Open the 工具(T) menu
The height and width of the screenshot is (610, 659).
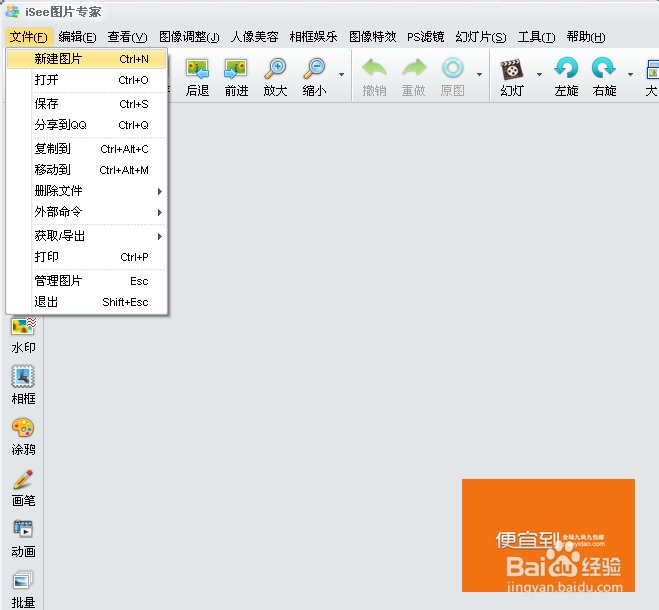536,37
